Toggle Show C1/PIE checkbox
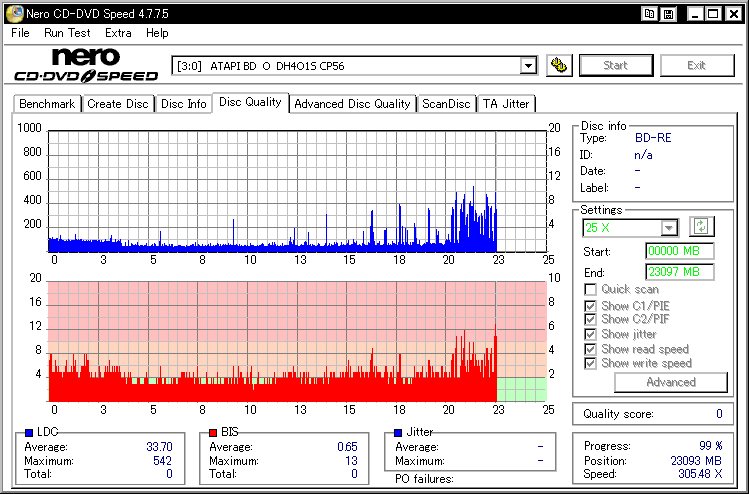The width and height of the screenshot is (749, 494). click(x=590, y=306)
